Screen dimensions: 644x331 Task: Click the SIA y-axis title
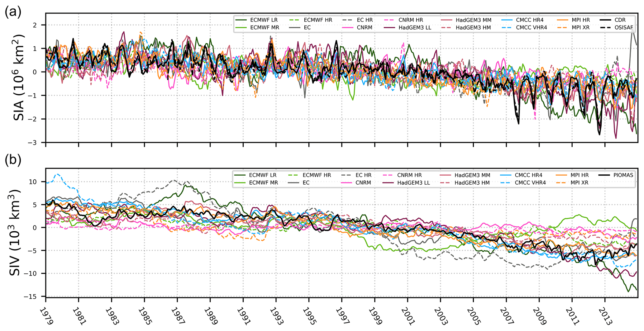click(19, 78)
